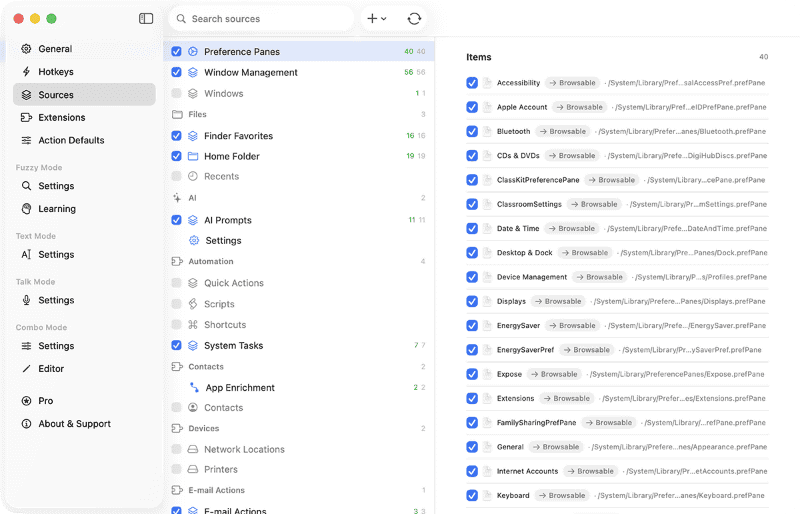Collapse the AI group header
Image resolution: width=800 pixels, height=514 pixels.
point(299,198)
